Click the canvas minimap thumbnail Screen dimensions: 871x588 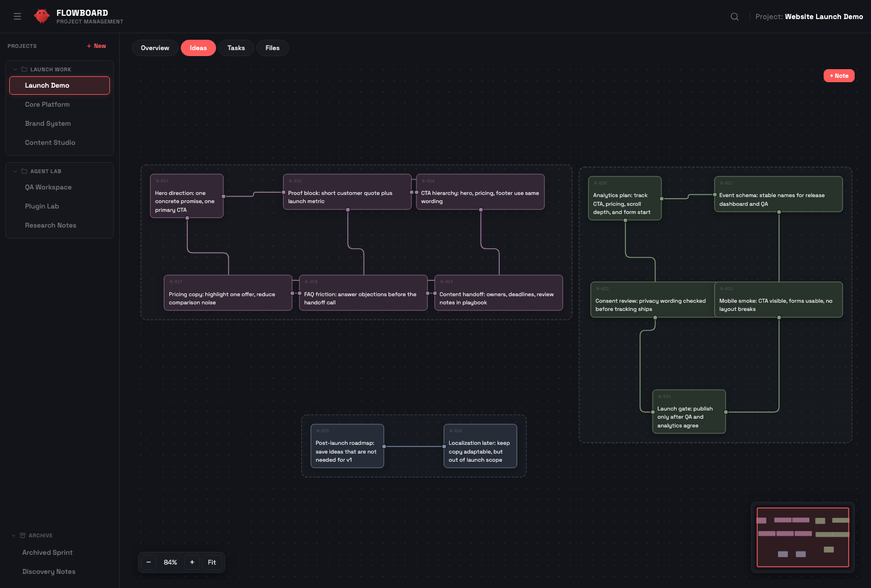click(803, 537)
